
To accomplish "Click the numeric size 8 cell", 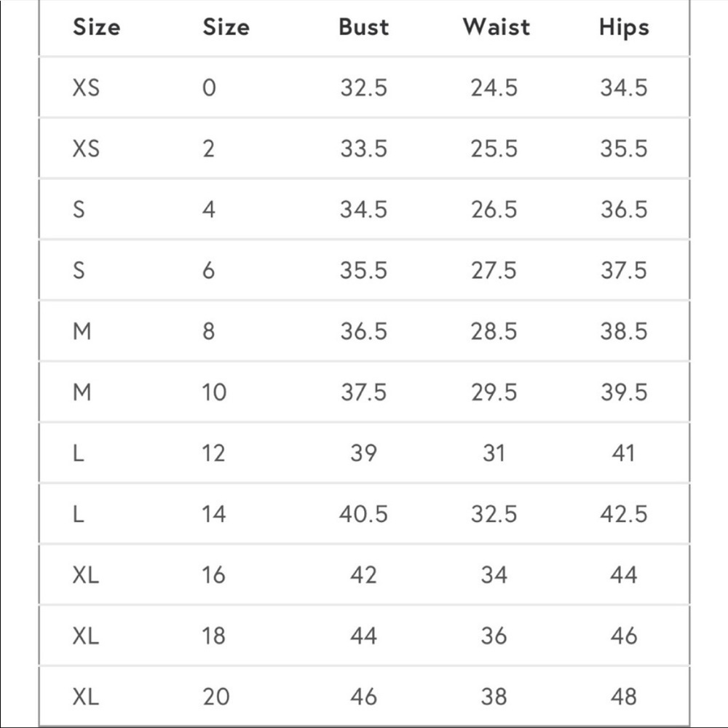I will tap(208, 331).
